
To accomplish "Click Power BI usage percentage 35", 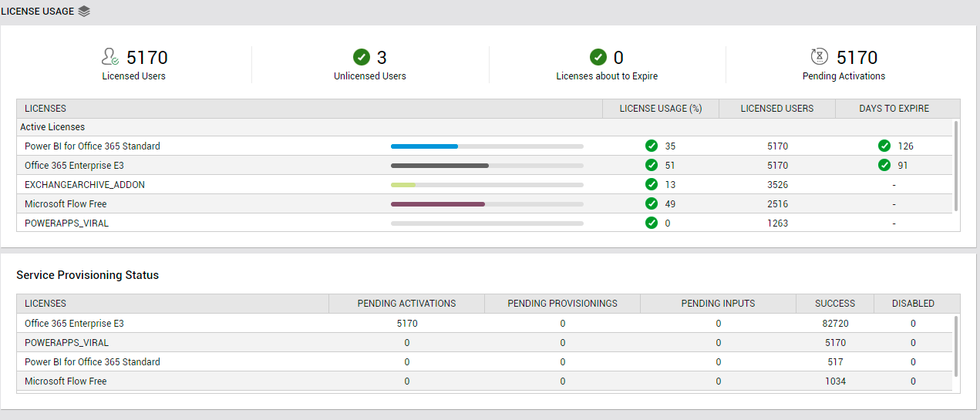I will click(x=670, y=146).
